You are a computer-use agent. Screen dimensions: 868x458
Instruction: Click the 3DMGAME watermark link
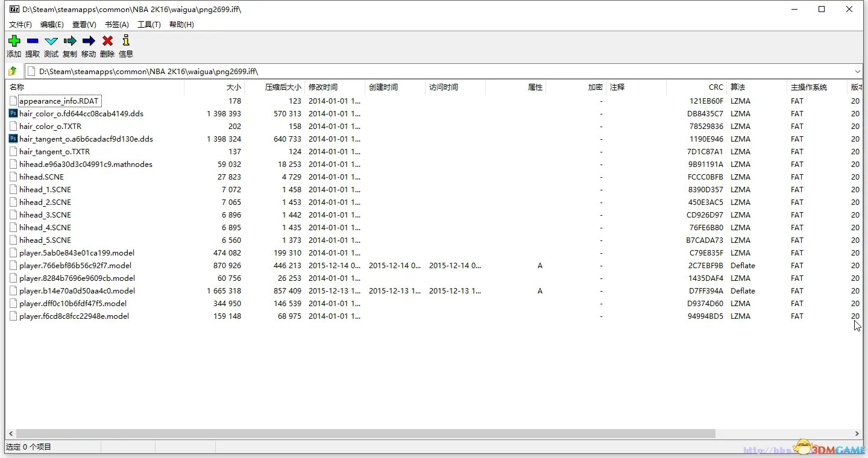click(832, 449)
